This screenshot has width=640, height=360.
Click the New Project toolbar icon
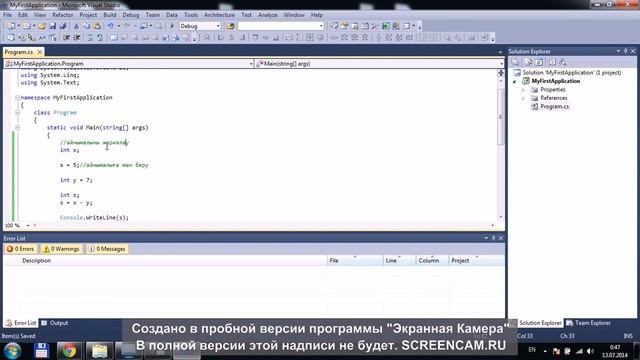pos(11,26)
